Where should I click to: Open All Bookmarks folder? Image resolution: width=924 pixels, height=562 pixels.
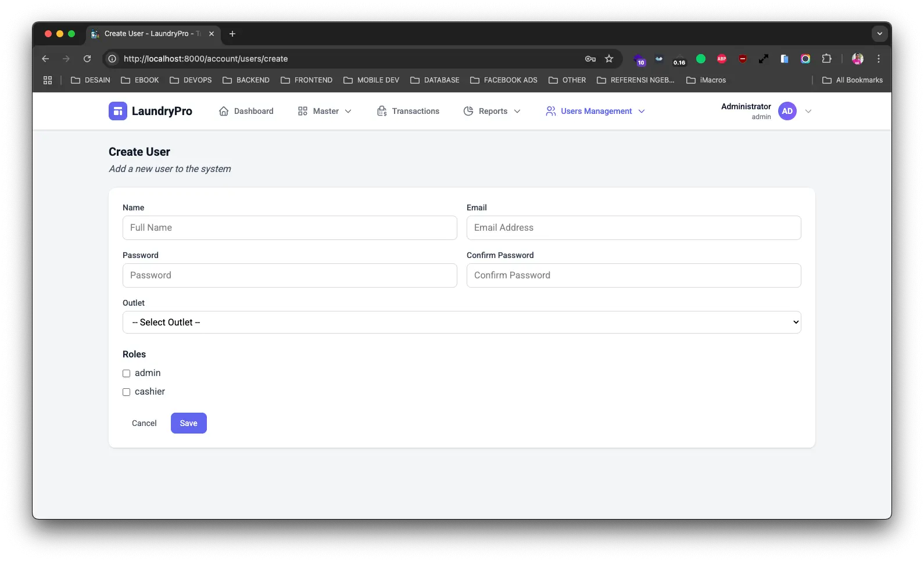pyautogui.click(x=853, y=80)
